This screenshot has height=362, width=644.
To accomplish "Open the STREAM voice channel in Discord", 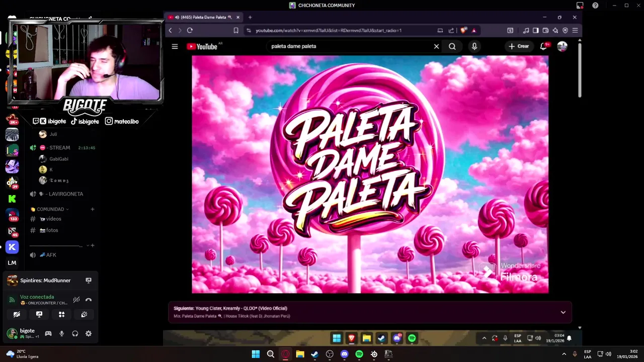I will click(60, 148).
